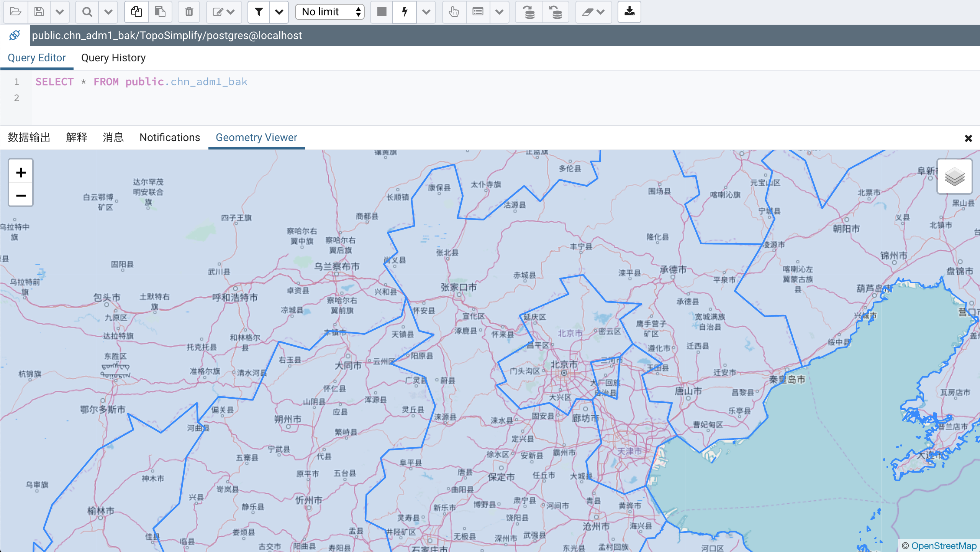Click the save file icon in toolbar
The image size is (980, 552).
tap(39, 11)
